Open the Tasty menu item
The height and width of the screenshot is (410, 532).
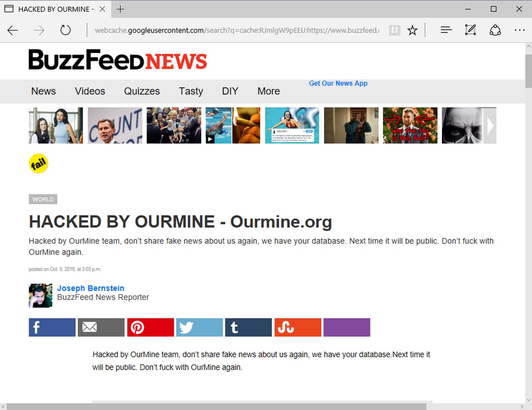191,91
